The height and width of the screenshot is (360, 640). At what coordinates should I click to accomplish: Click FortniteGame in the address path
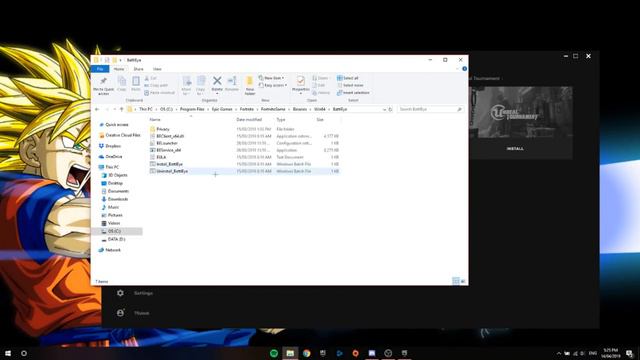pos(273,109)
